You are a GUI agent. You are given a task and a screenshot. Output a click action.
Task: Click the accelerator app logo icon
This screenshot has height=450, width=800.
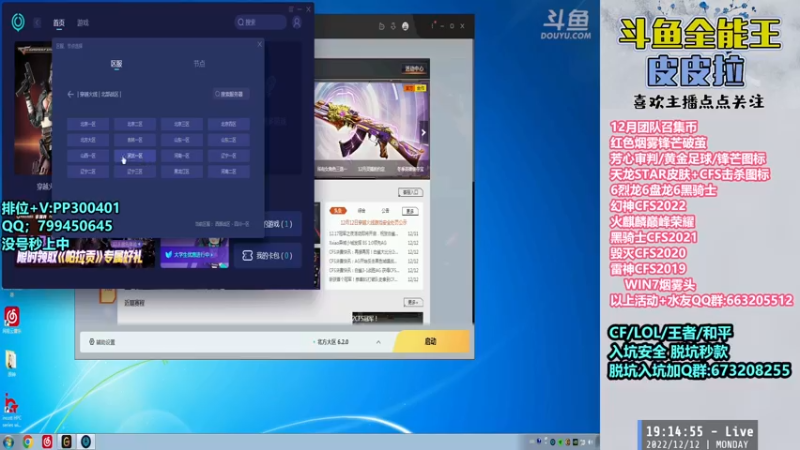[18, 22]
